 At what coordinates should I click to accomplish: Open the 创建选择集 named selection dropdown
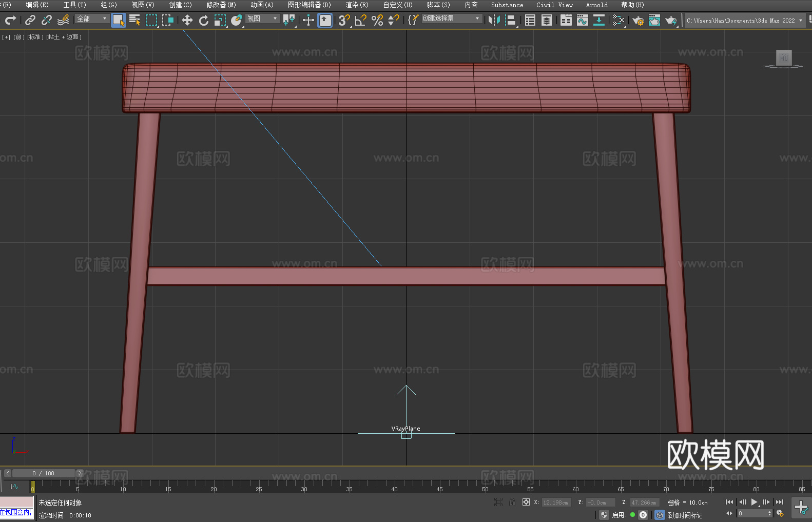(x=452, y=18)
